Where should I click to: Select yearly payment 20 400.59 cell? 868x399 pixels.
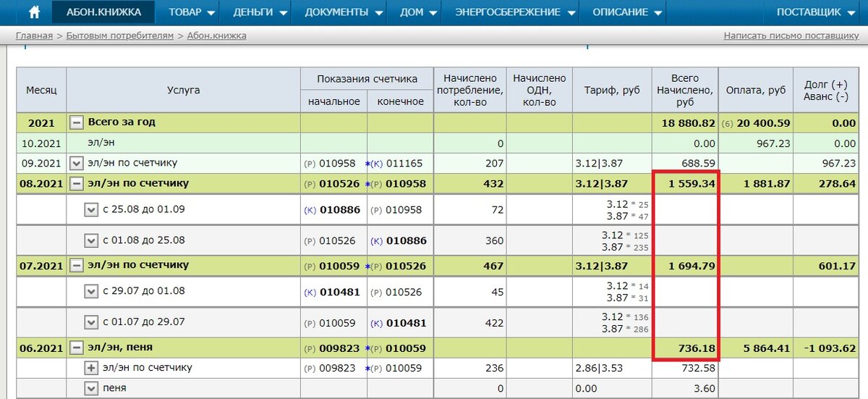756,123
